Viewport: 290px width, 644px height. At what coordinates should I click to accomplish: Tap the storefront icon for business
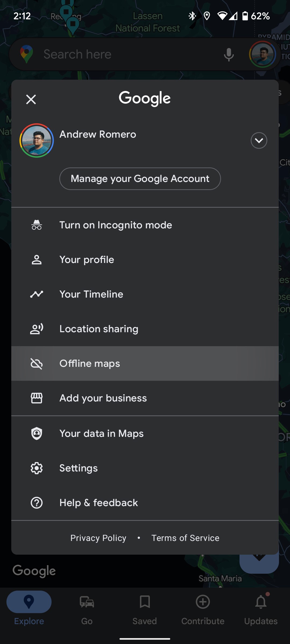[37, 398]
